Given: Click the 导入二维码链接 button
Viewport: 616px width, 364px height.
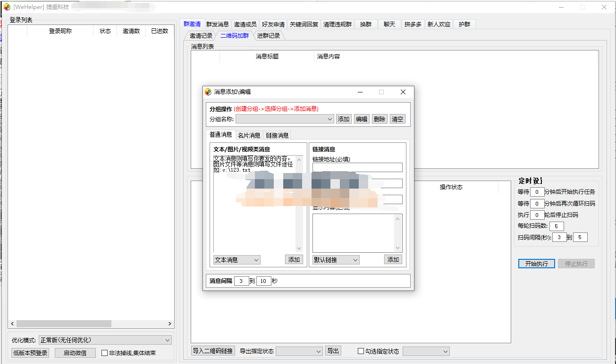Looking at the screenshot, I should [213, 351].
